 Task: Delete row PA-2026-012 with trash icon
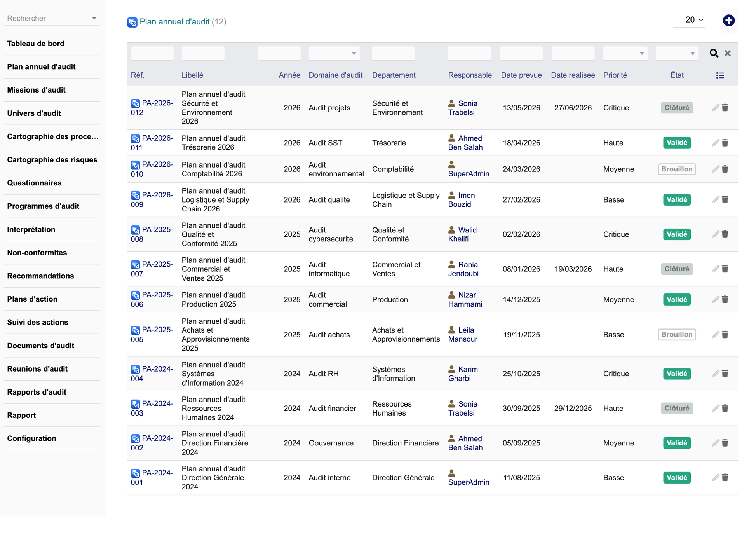(x=725, y=108)
